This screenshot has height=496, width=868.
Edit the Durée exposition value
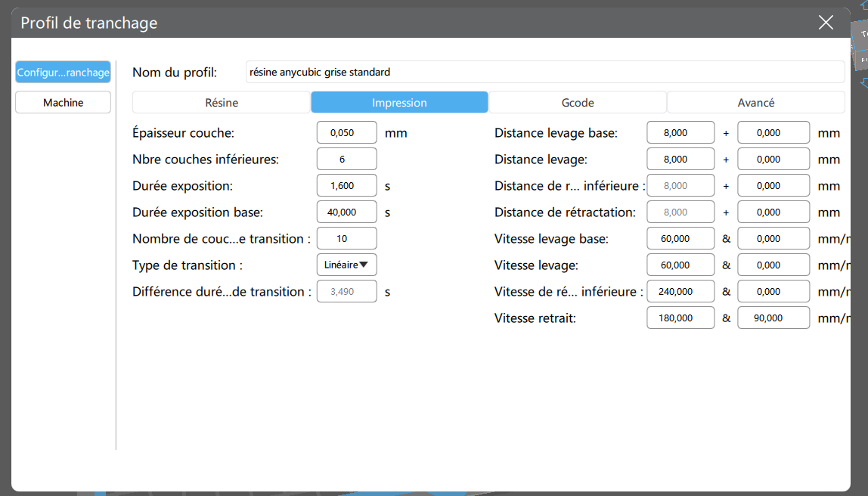point(346,185)
